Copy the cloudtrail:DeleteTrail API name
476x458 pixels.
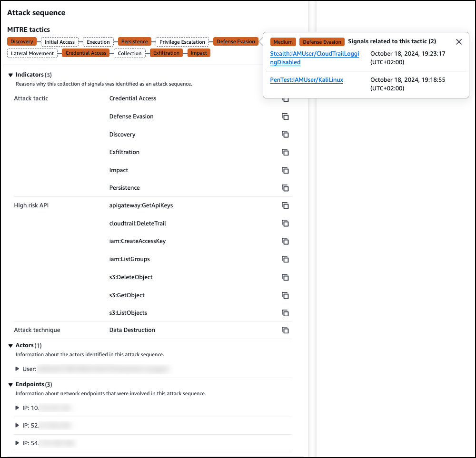(285, 223)
